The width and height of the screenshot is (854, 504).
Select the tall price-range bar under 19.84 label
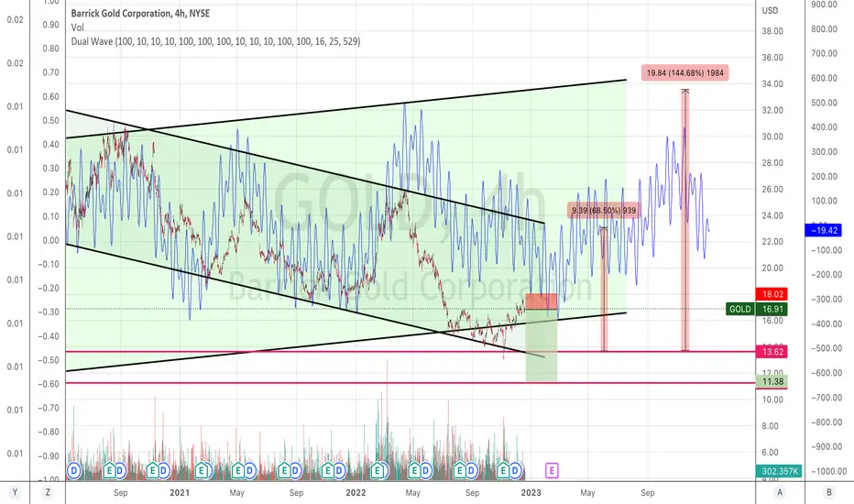click(685, 220)
